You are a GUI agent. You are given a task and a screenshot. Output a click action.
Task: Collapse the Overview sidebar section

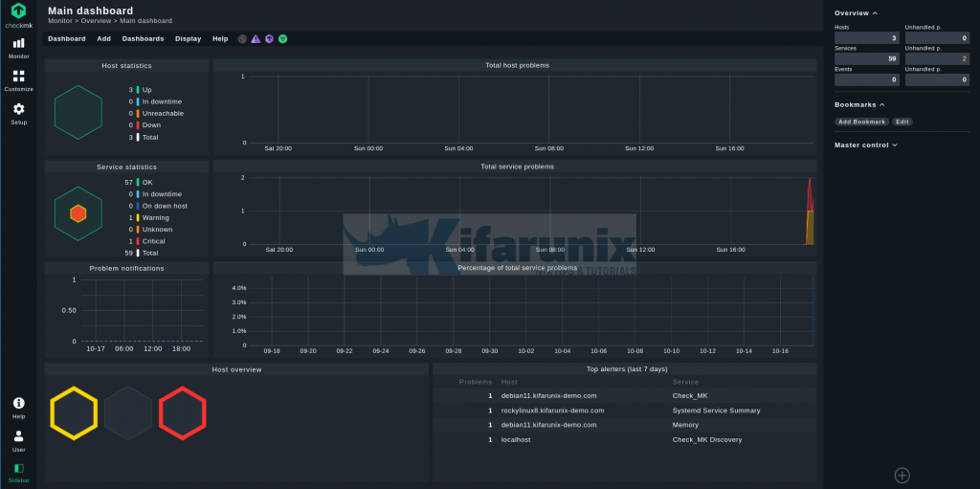click(856, 13)
